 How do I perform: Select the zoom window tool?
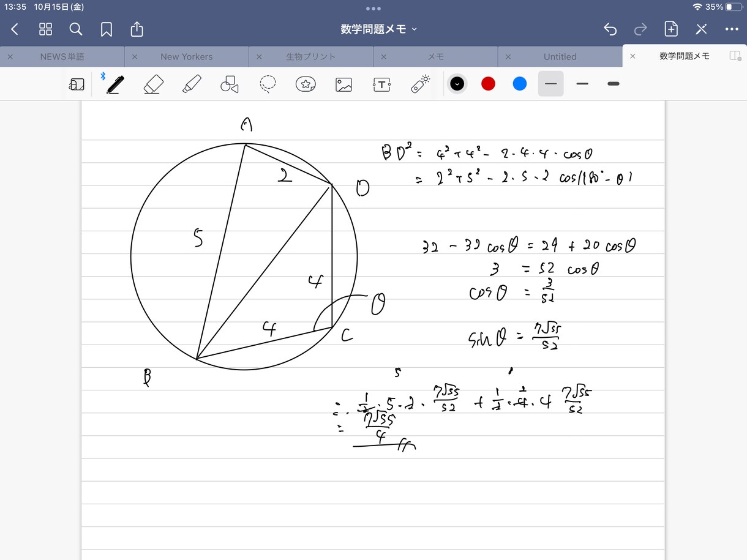[x=77, y=84]
